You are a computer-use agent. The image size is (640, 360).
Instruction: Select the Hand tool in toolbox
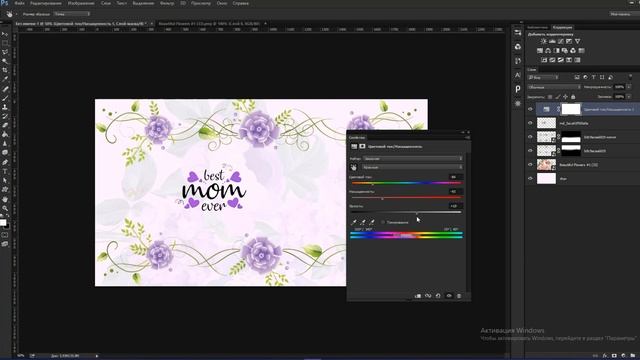click(x=5, y=199)
